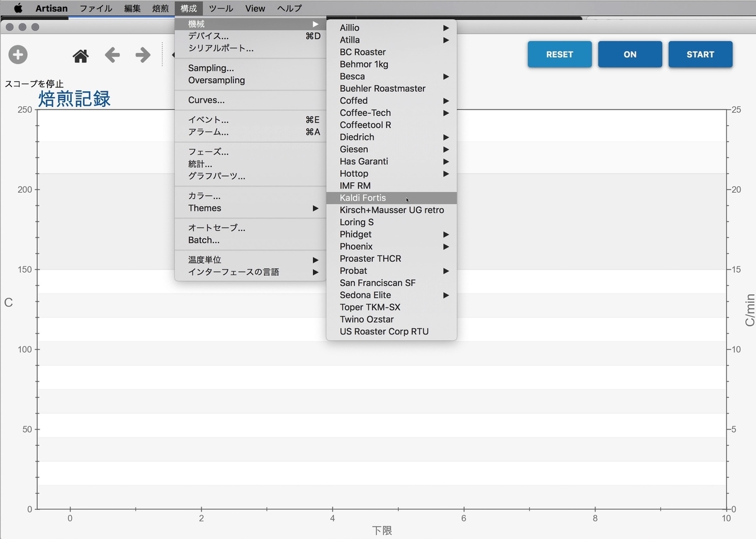Open the ファイル menu
This screenshot has width=756, height=539.
[x=96, y=8]
